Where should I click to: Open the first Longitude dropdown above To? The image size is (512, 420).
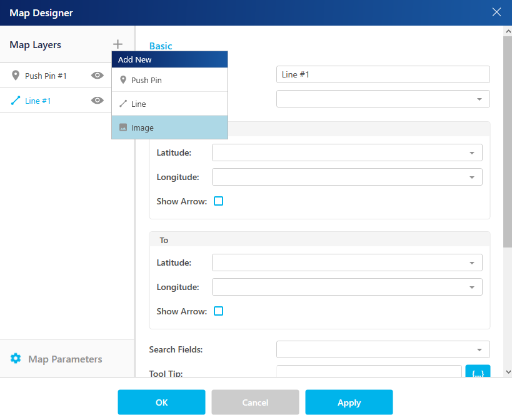(347, 177)
